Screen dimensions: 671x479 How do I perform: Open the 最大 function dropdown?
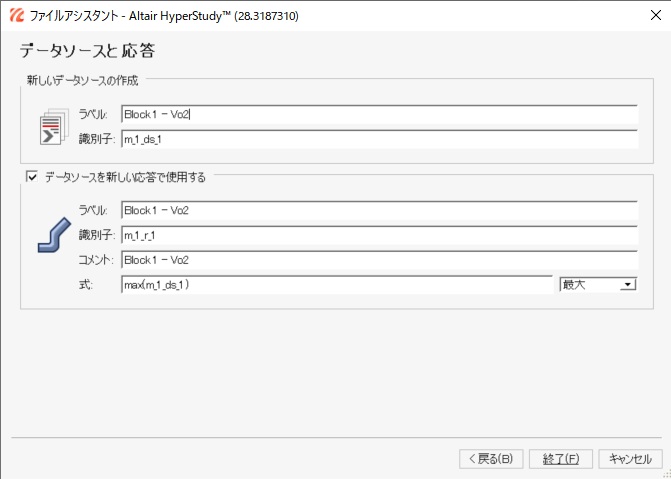598,285
